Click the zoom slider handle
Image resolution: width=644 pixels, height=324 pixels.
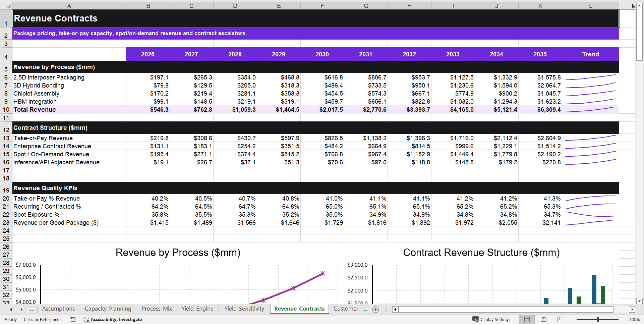[x=598, y=319]
